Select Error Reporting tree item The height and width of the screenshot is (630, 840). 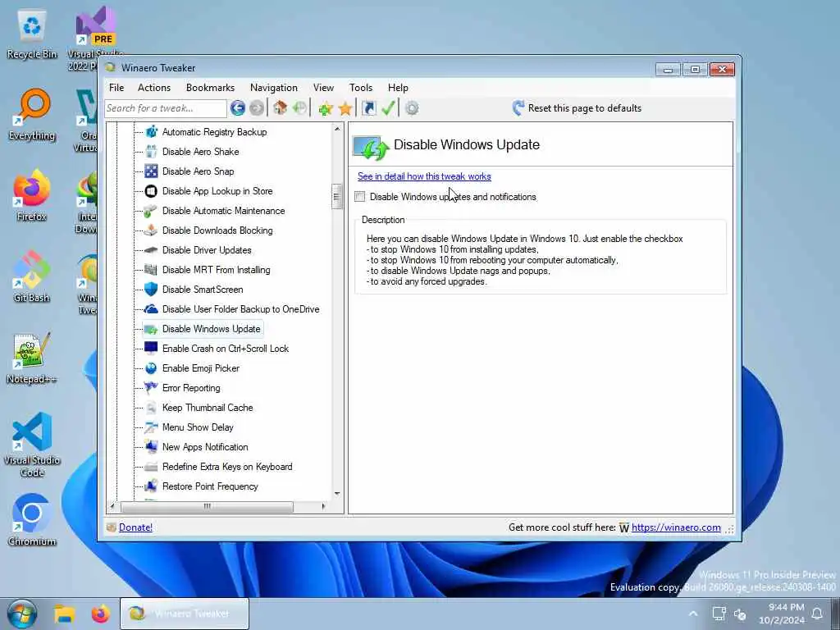pos(190,388)
